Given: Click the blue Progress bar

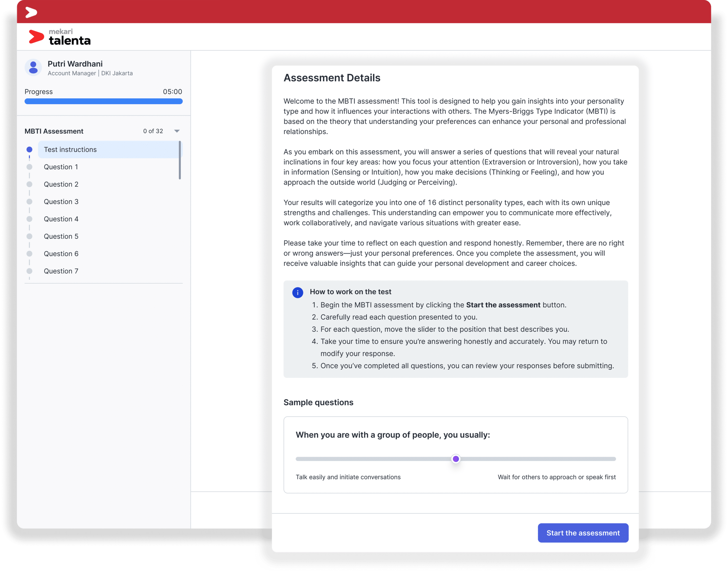Looking at the screenshot, I should pos(103,101).
